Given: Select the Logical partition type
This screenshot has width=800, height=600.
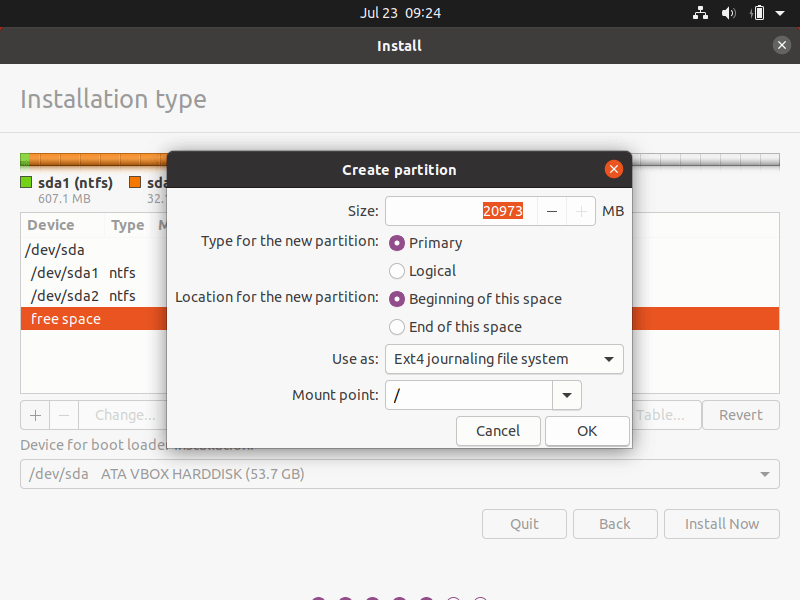Looking at the screenshot, I should (x=396, y=271).
